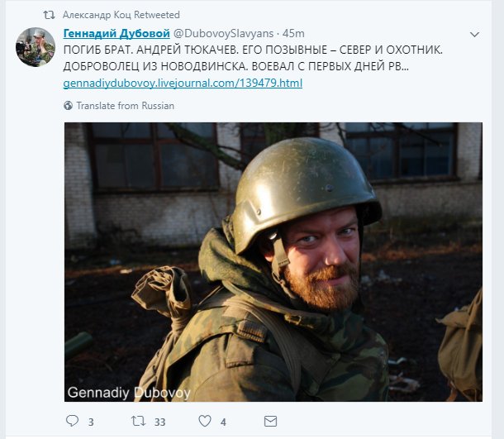Open tweet permalink via 45m timestamp
This screenshot has width=504, height=439.
(293, 33)
